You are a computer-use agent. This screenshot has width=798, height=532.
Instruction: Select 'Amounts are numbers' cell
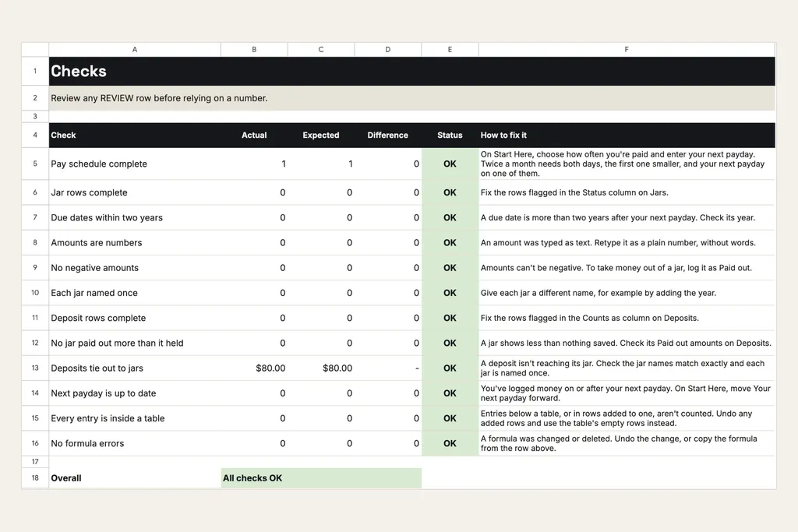(135, 242)
